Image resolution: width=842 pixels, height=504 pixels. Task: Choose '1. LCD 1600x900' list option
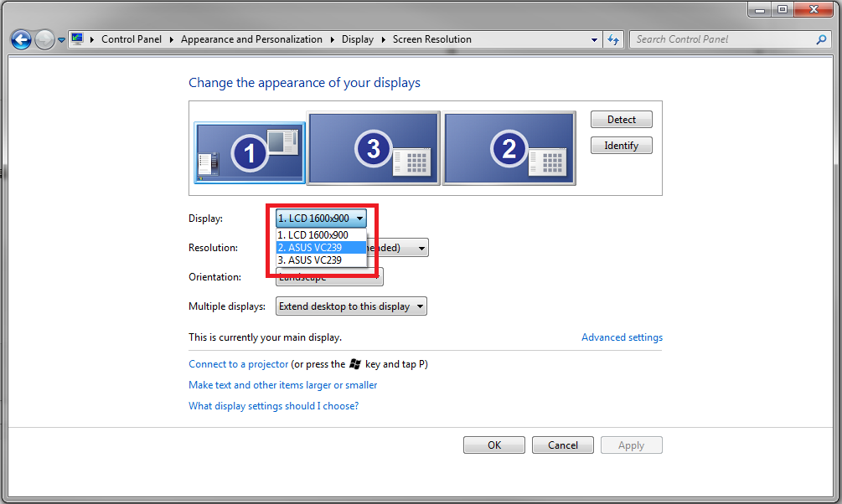[x=321, y=235]
